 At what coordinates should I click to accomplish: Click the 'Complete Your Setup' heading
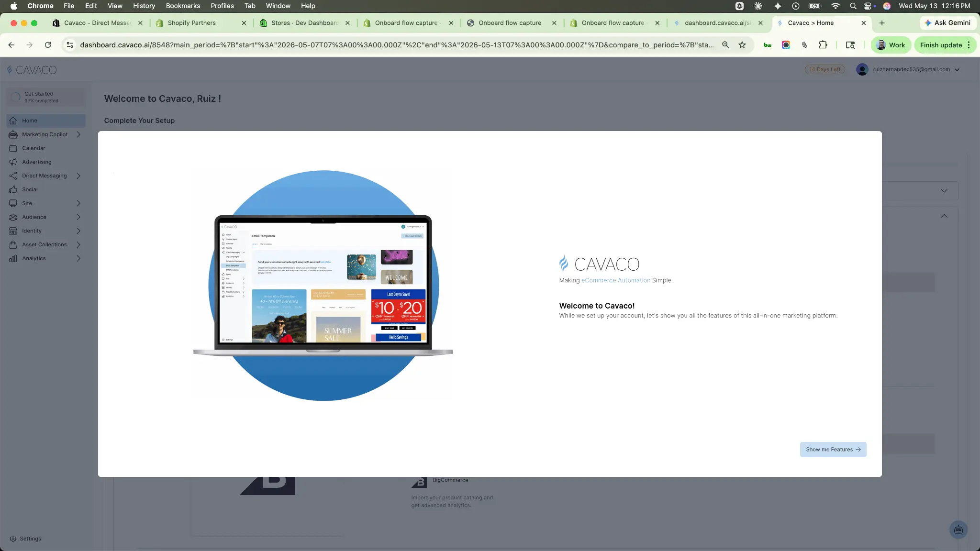tap(139, 121)
